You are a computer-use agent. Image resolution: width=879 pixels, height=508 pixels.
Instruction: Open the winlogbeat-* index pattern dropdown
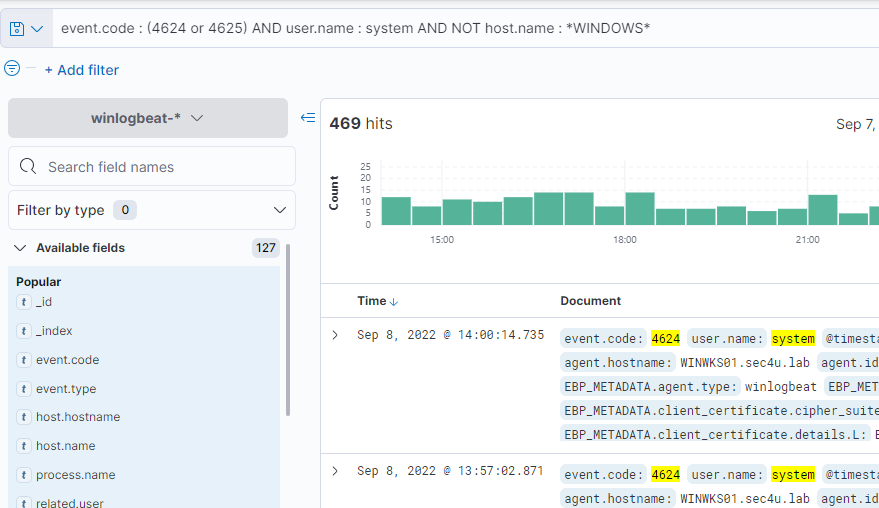point(147,118)
